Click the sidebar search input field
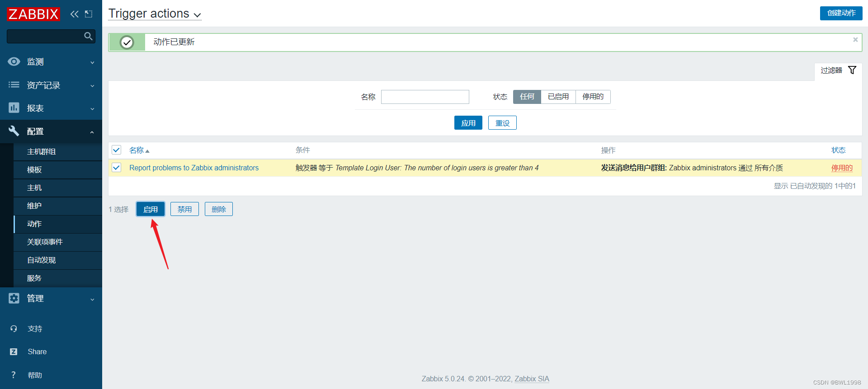Screen dimensions: 868x389 point(45,36)
